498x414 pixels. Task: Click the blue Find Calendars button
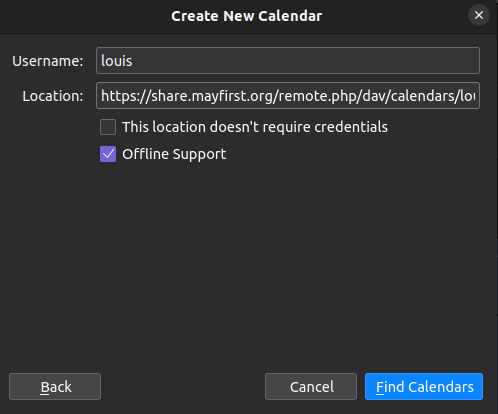[x=424, y=387]
